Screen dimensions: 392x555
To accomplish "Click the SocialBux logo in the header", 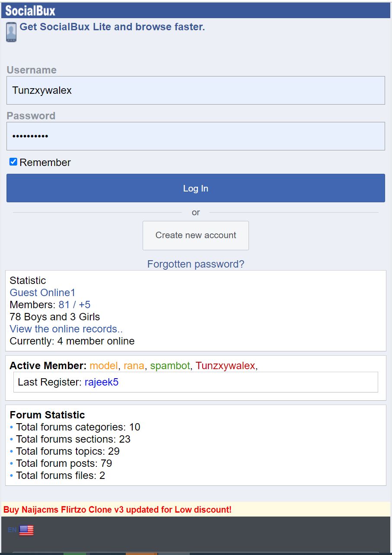I will point(30,10).
